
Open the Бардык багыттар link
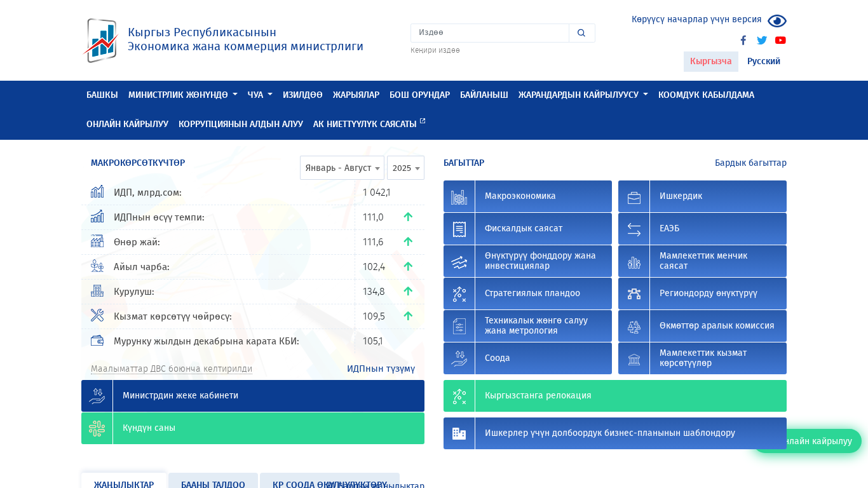point(750,163)
